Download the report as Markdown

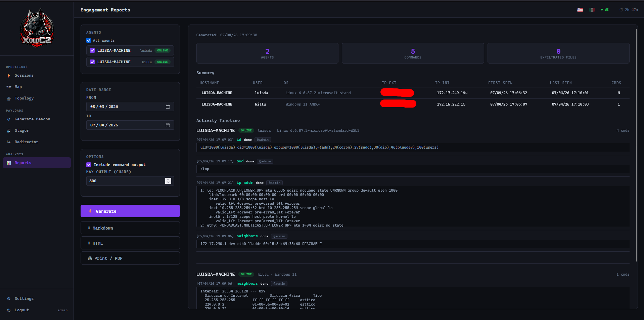pos(130,228)
